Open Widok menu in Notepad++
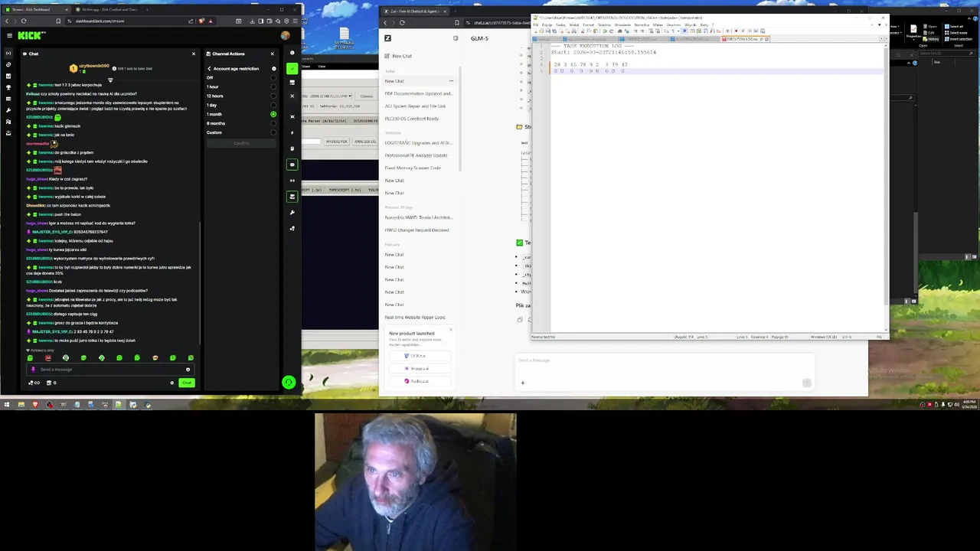This screenshot has height=551, width=980. 575,24
